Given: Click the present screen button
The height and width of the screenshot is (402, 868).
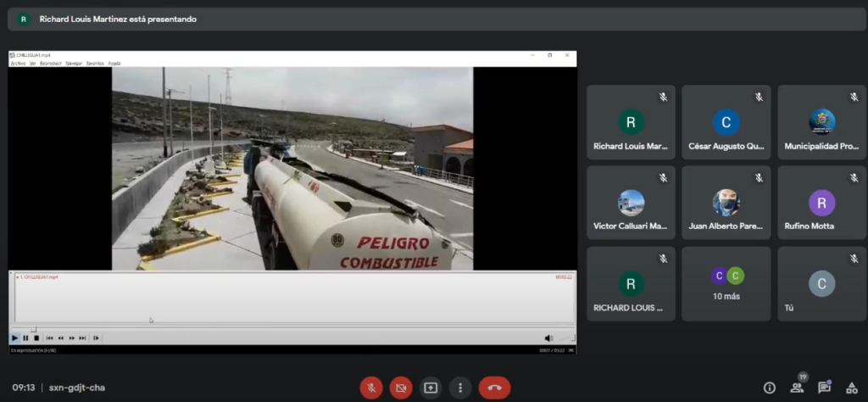Looking at the screenshot, I should [x=431, y=388].
